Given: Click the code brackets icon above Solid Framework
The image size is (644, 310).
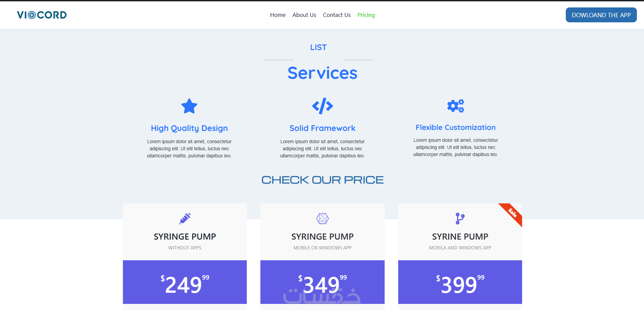Looking at the screenshot, I should [322, 106].
